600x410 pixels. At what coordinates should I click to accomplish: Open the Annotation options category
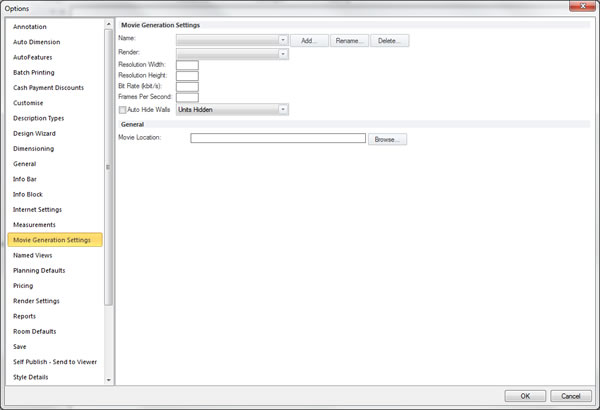click(30, 27)
